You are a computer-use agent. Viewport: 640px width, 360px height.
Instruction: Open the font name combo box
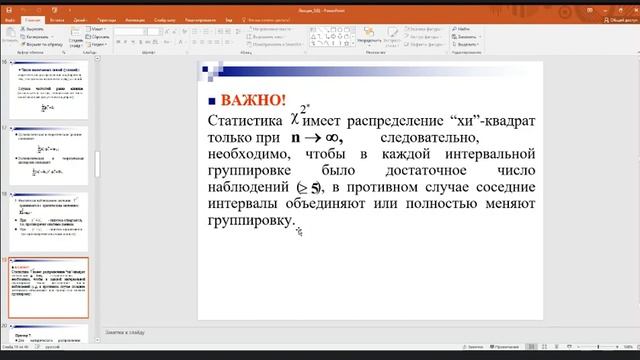click(131, 31)
